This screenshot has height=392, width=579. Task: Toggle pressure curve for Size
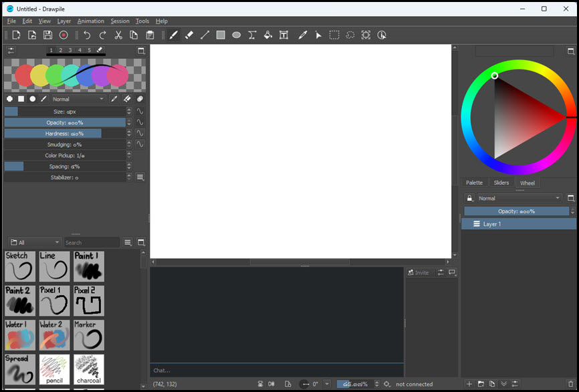[x=140, y=112]
